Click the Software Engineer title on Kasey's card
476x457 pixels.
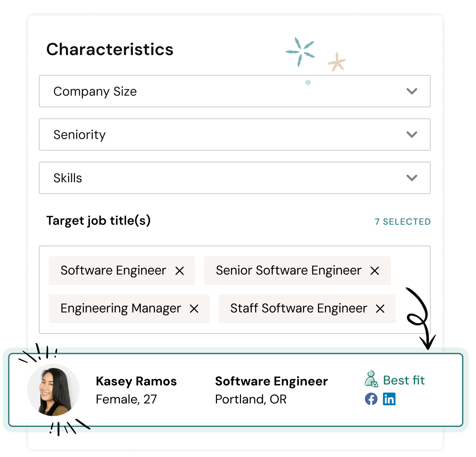[x=271, y=381]
